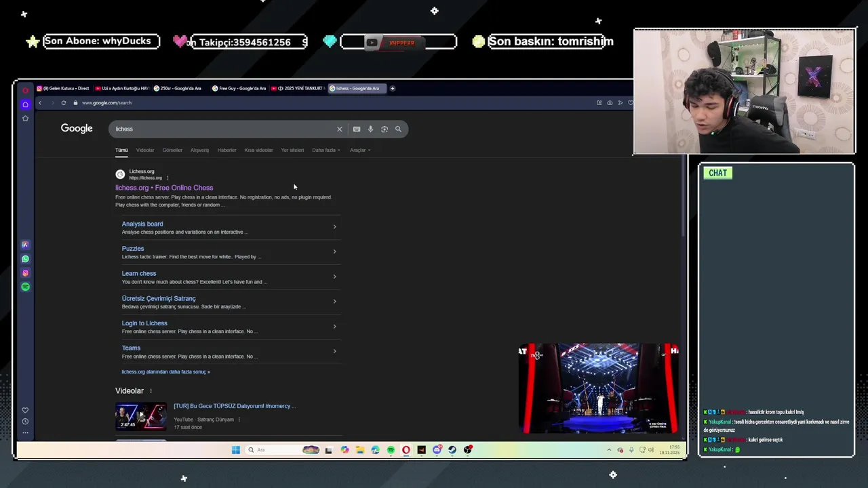Open more results from lichess.org link
Viewport: 868px width, 488px height.
click(x=165, y=371)
